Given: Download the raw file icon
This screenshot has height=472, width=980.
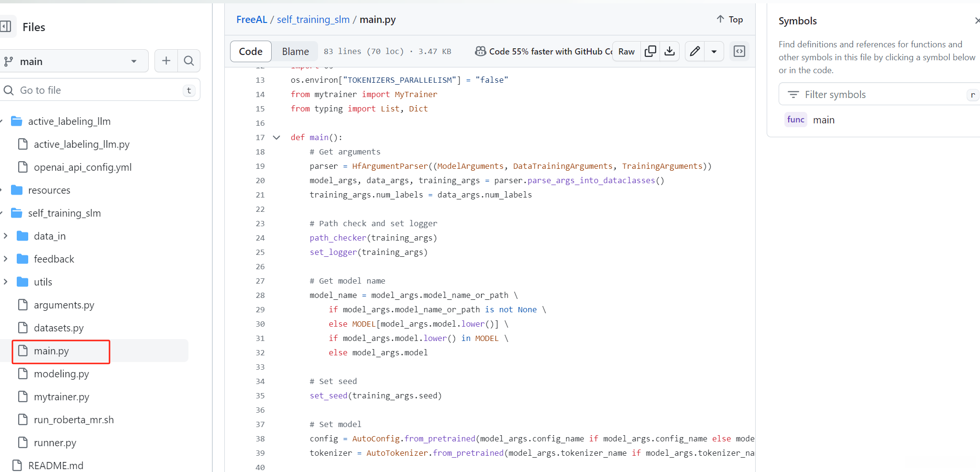Looking at the screenshot, I should pyautogui.click(x=670, y=51).
